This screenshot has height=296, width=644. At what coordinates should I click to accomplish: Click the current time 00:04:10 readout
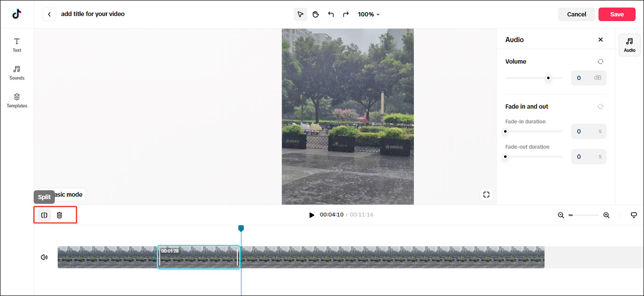click(x=332, y=215)
